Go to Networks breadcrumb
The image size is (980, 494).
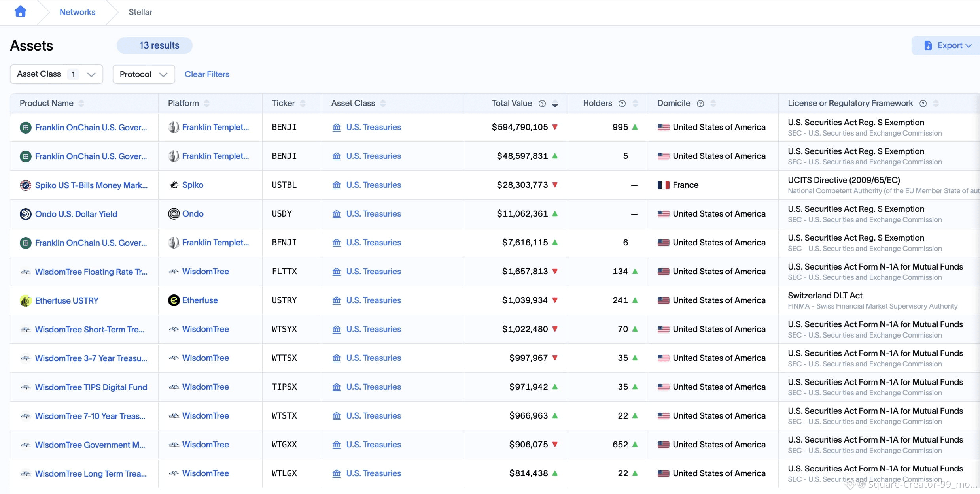pos(78,12)
